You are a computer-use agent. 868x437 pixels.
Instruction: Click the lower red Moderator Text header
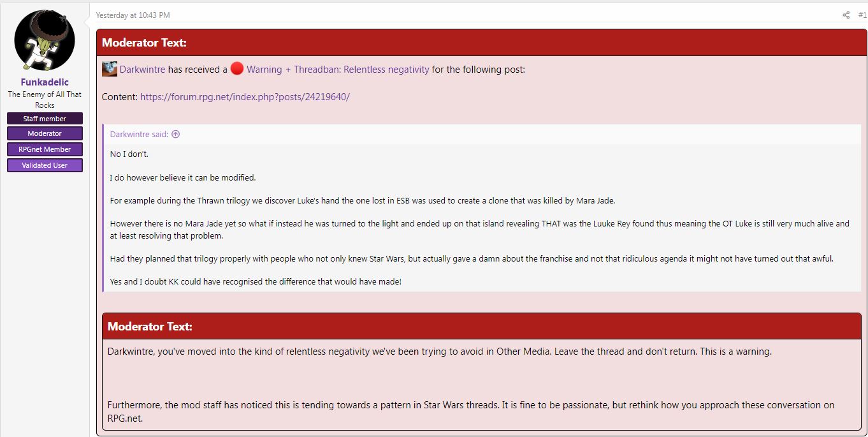coord(482,326)
